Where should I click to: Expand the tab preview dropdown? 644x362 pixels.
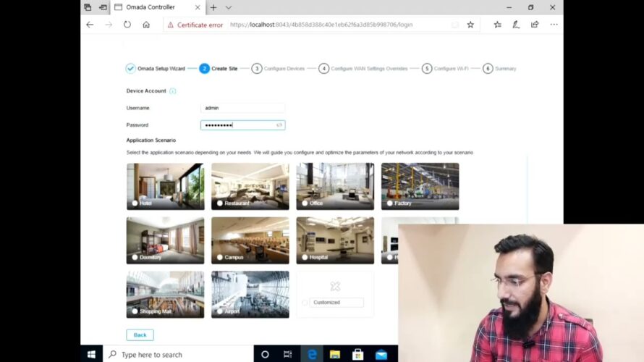pyautogui.click(x=229, y=7)
